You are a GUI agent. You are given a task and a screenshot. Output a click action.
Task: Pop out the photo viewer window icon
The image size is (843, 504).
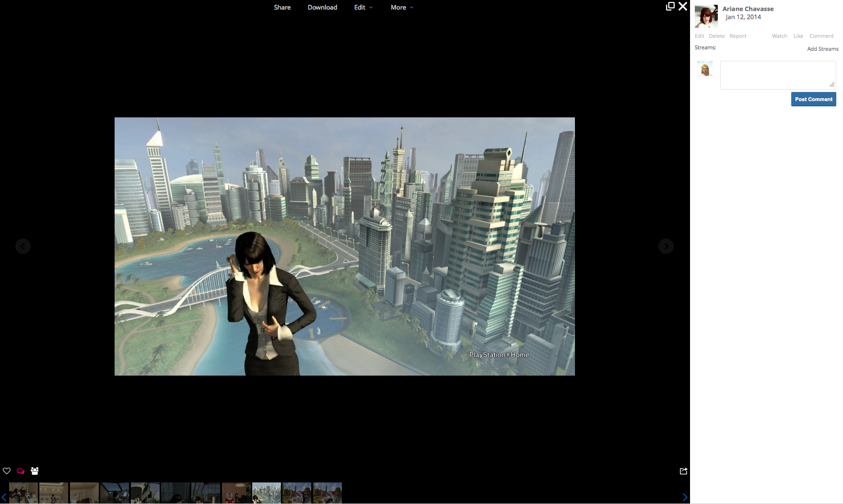tap(670, 6)
